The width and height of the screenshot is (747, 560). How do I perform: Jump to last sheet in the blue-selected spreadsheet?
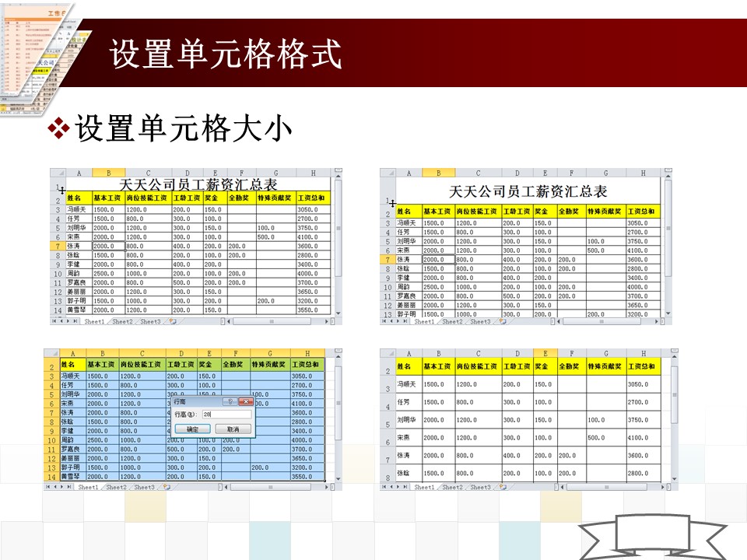pos(69,487)
